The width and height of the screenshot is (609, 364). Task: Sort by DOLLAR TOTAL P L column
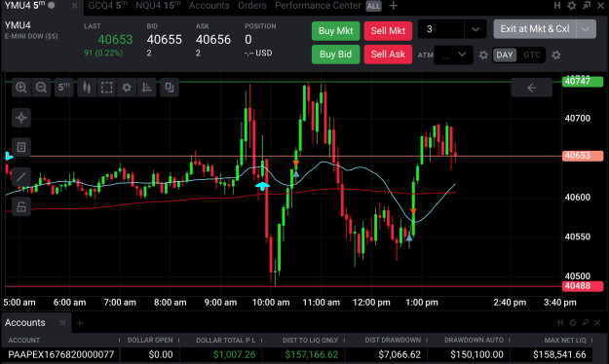[x=226, y=341]
